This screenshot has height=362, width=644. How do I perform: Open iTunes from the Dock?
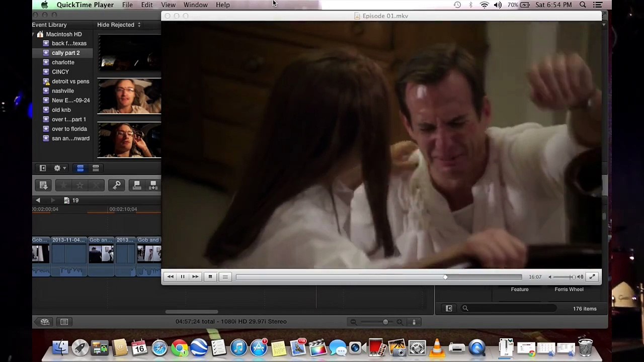coord(239,347)
